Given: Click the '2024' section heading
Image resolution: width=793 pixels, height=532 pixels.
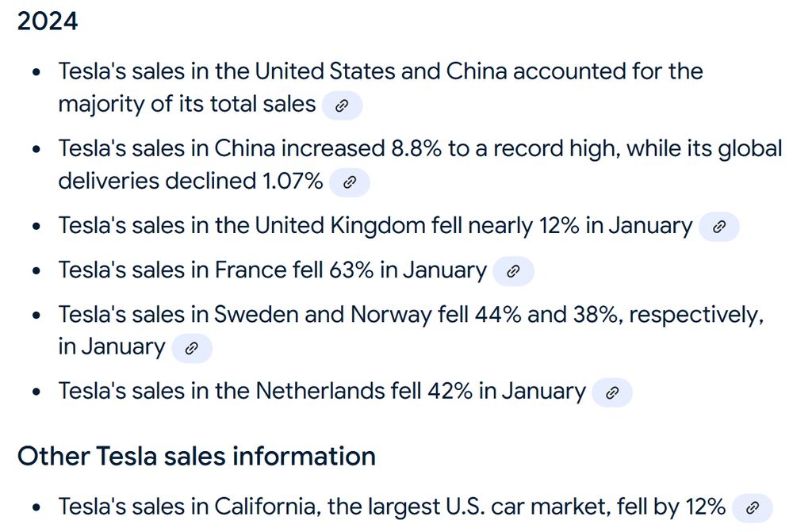Looking at the screenshot, I should pos(48,21).
